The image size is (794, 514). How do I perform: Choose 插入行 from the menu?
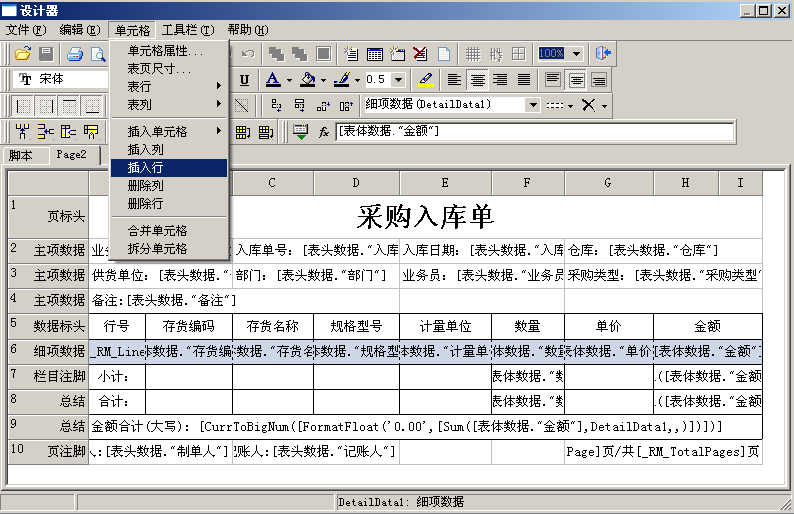pyautogui.click(x=169, y=168)
